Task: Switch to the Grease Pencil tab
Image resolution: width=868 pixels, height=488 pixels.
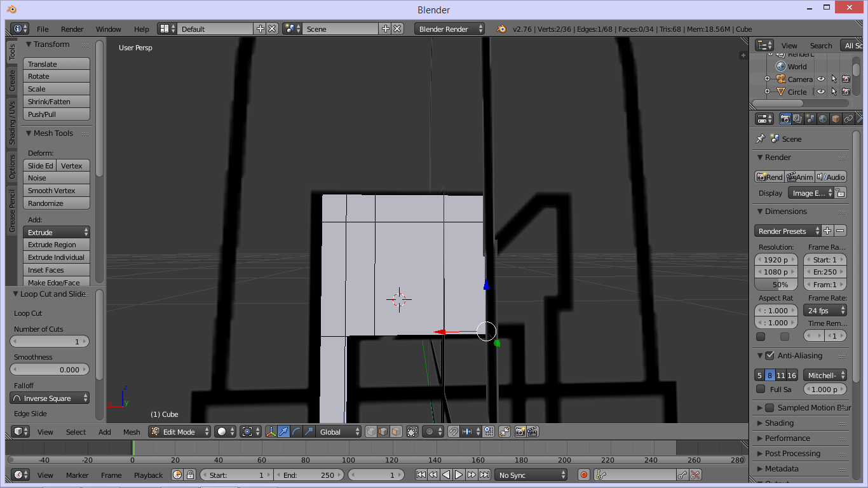Action: click(12, 210)
